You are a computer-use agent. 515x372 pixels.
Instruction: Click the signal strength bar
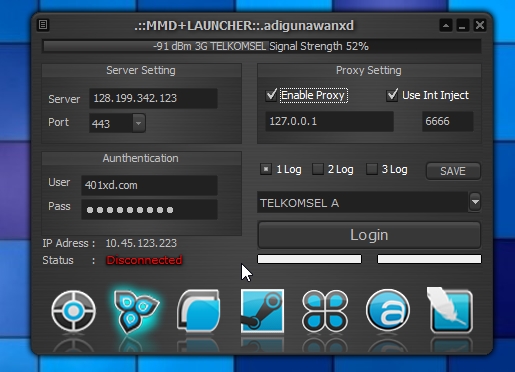click(262, 46)
